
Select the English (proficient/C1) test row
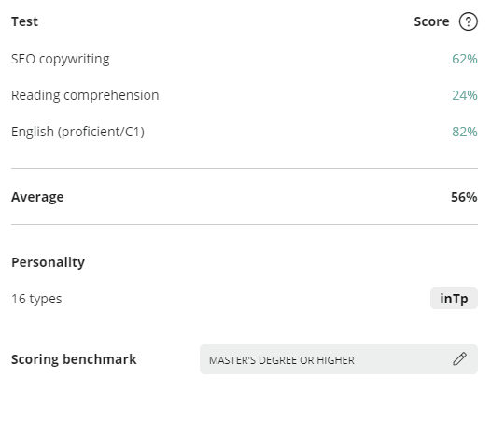(x=245, y=132)
